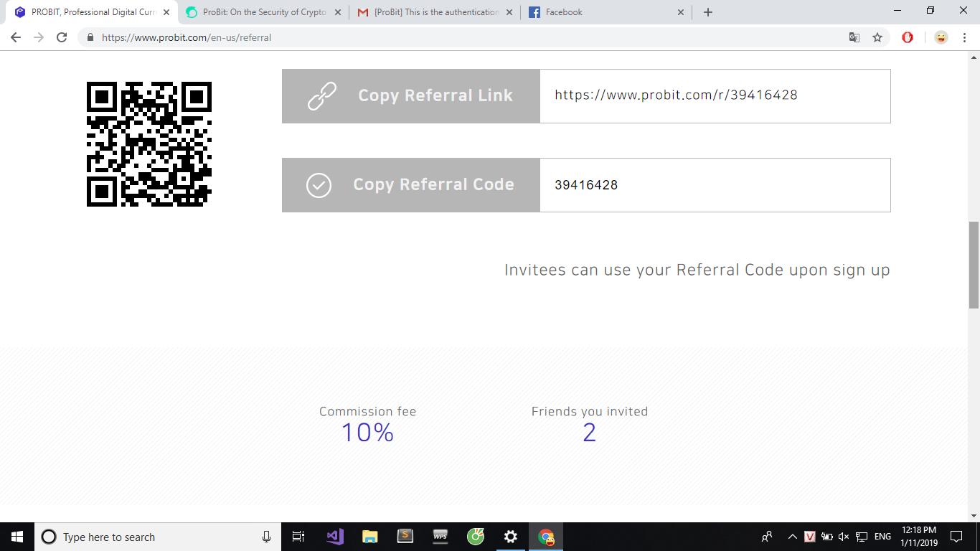
Task: Open Windows Settings gear on the taskbar
Action: [x=511, y=537]
